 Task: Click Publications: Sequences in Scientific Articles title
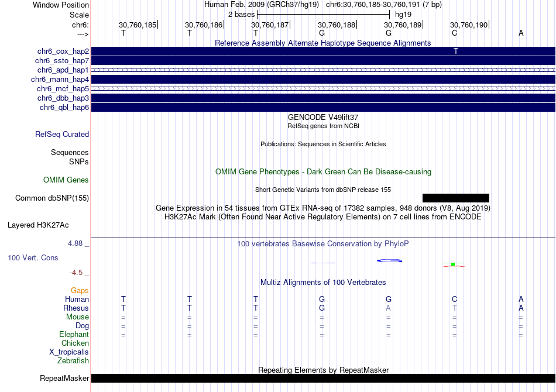323,144
